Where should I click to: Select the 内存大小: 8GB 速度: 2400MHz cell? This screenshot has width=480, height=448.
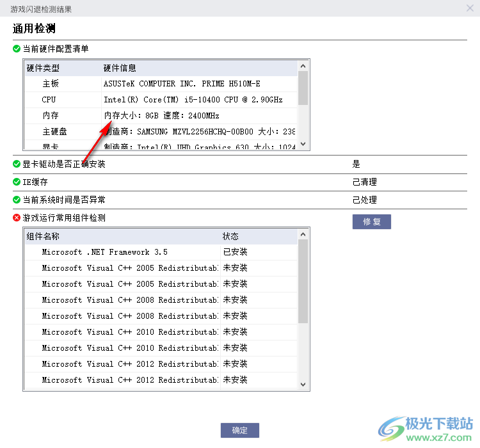(x=199, y=115)
